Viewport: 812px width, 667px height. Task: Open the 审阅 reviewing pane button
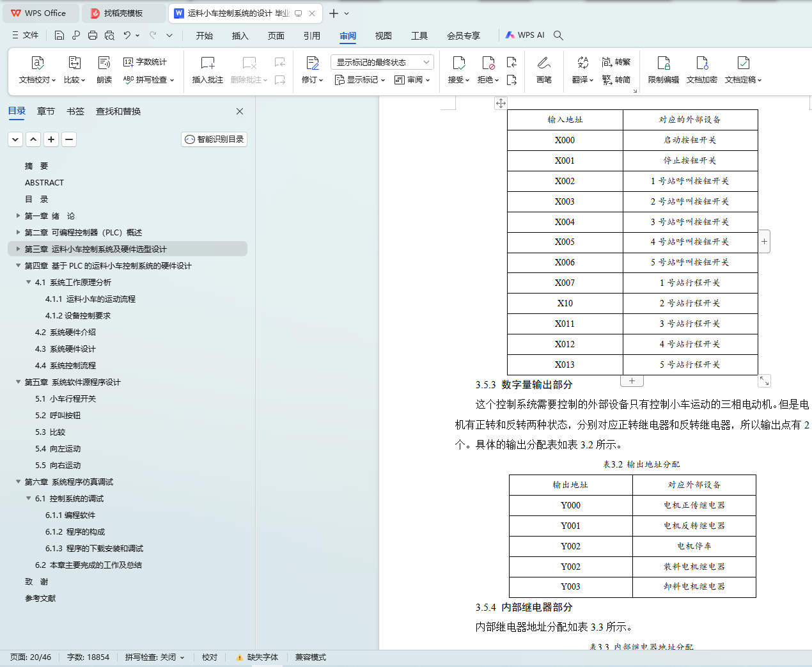tap(412, 80)
